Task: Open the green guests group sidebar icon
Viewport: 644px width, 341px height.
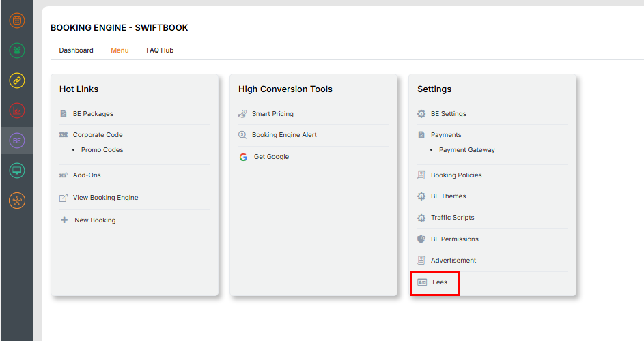Action: 17,50
